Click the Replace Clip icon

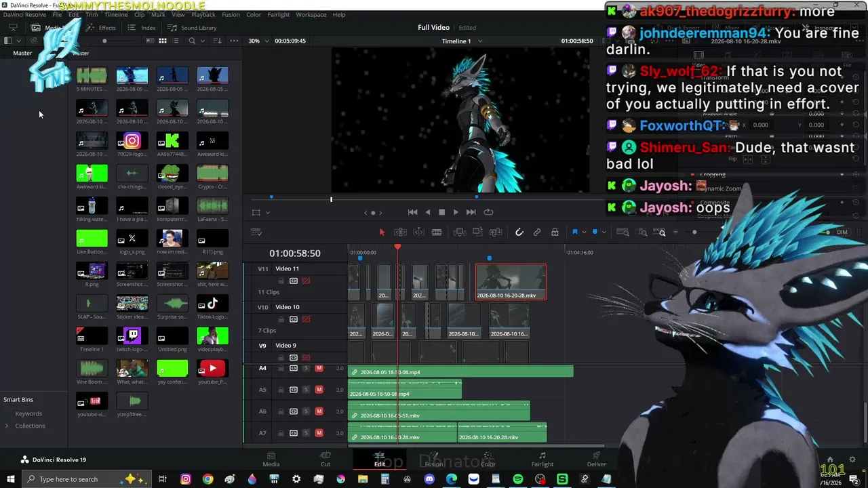point(496,232)
